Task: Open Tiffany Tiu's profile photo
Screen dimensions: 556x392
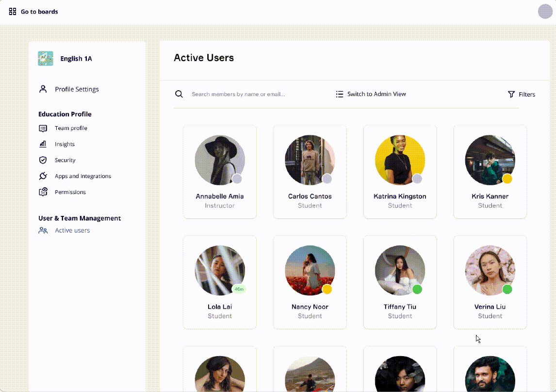Action: point(400,270)
